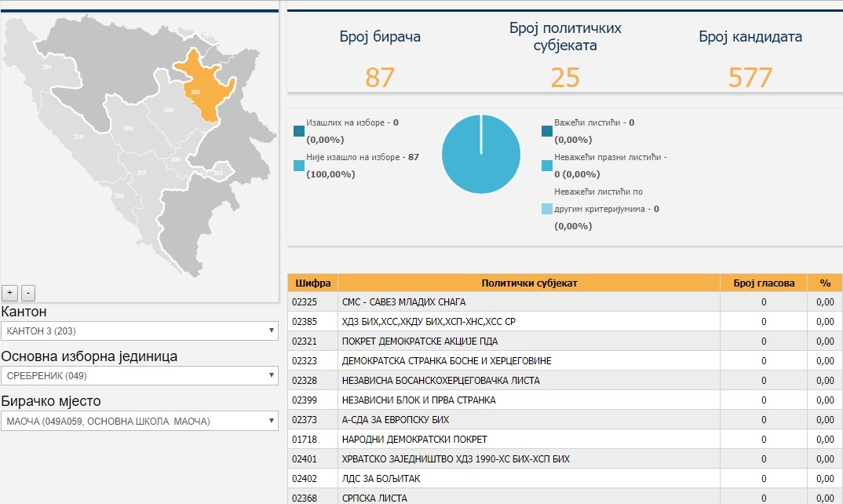Image resolution: width=843 pixels, height=504 pixels.
Task: Click the dark teal Изашлих на изборе legend square
Action: click(299, 131)
